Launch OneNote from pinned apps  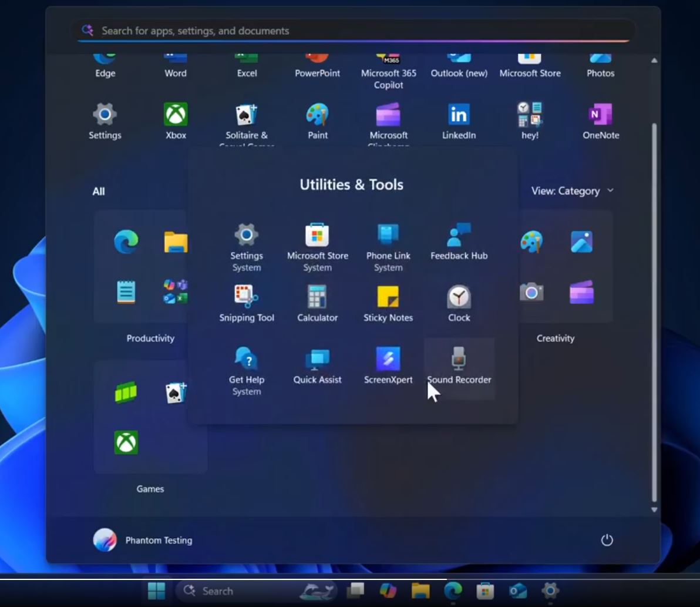[x=600, y=121]
